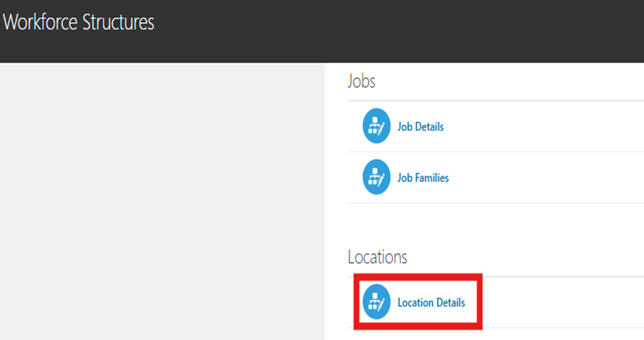
Task: Click blank area right of Location Details box
Action: tap(560, 302)
